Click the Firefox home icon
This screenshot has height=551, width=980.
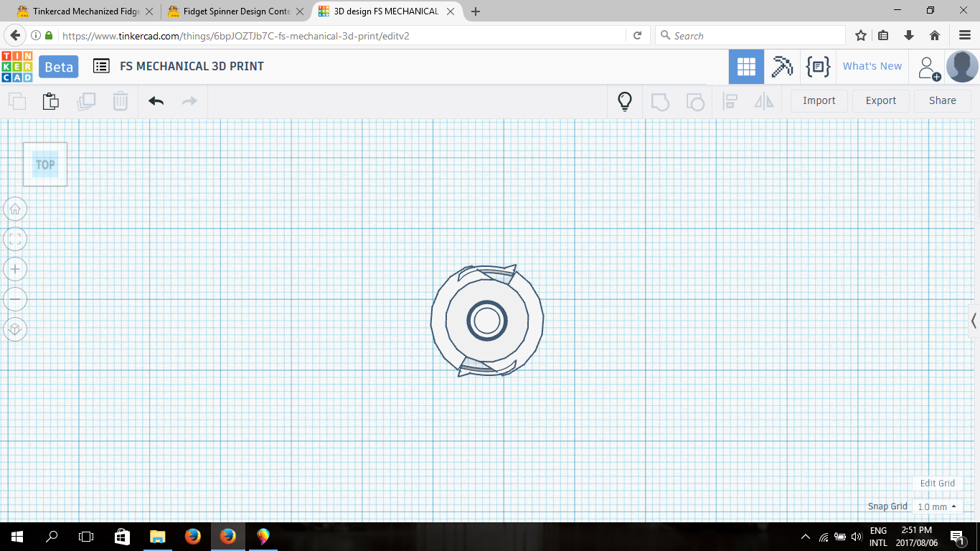click(935, 36)
